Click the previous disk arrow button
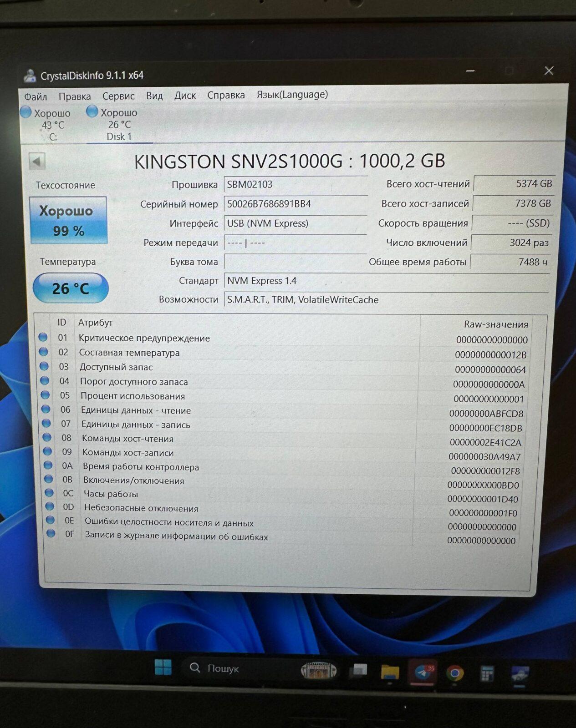This screenshot has height=728, width=576. [37, 161]
